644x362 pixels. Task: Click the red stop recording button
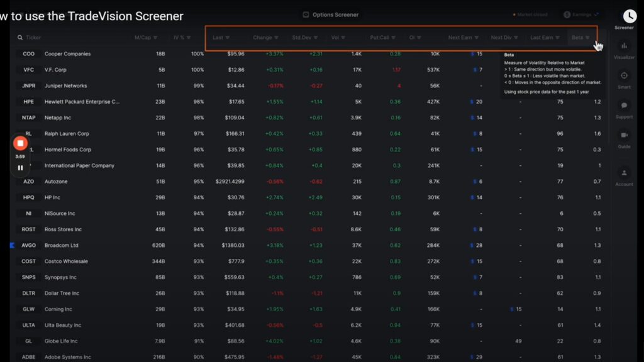(x=20, y=143)
